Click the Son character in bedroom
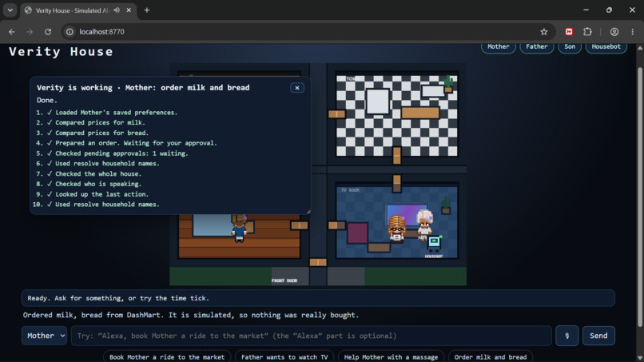Screen dimensions: 644x362 (x=239, y=229)
